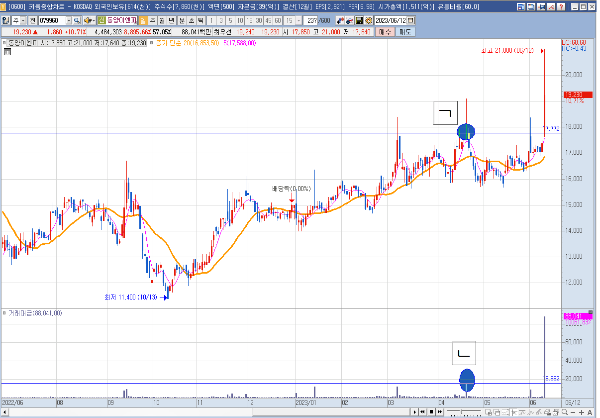Click the A text tool icon
Viewport: 600px width, 418px height.
[x=590, y=412]
